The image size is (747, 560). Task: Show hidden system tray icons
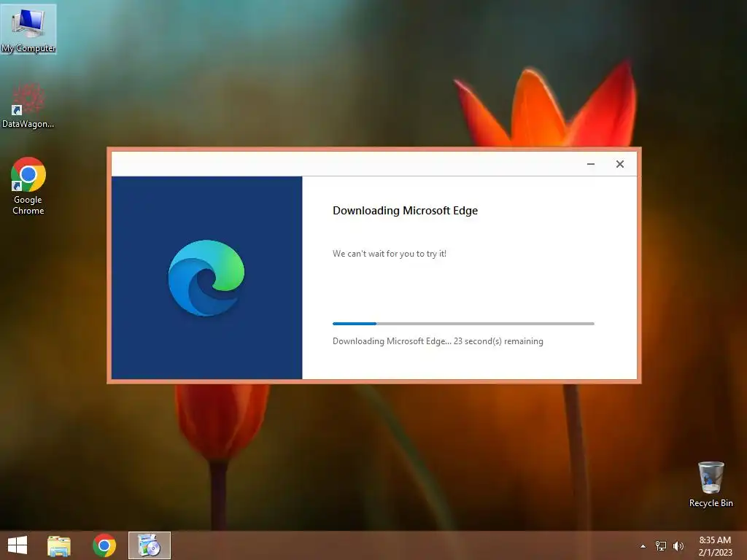(x=643, y=546)
